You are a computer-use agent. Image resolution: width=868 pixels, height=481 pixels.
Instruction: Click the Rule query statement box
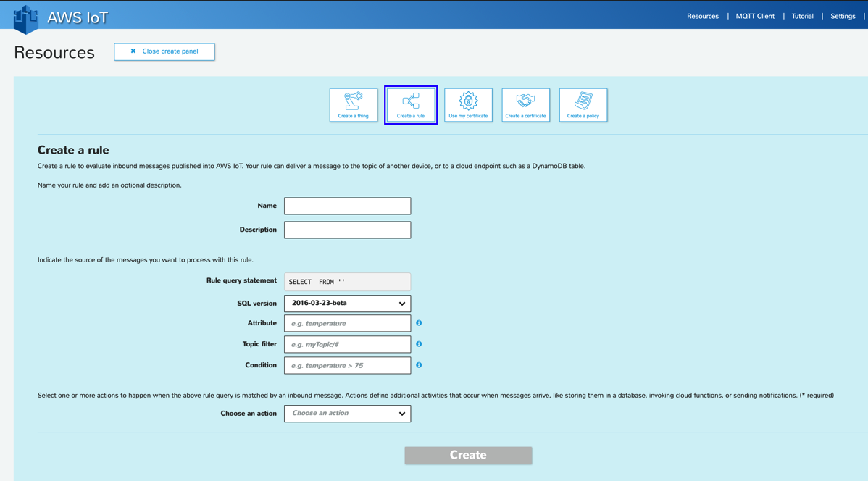348,282
